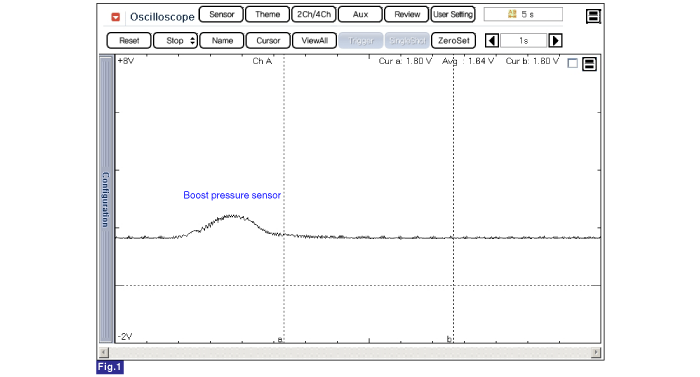Open the Sensor menu
The width and height of the screenshot is (700, 377).
[221, 14]
